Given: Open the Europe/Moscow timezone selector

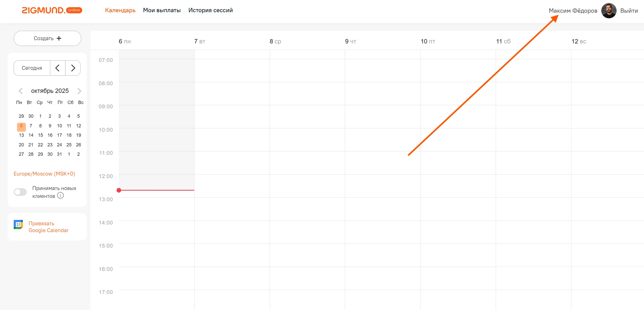Looking at the screenshot, I should pos(44,174).
